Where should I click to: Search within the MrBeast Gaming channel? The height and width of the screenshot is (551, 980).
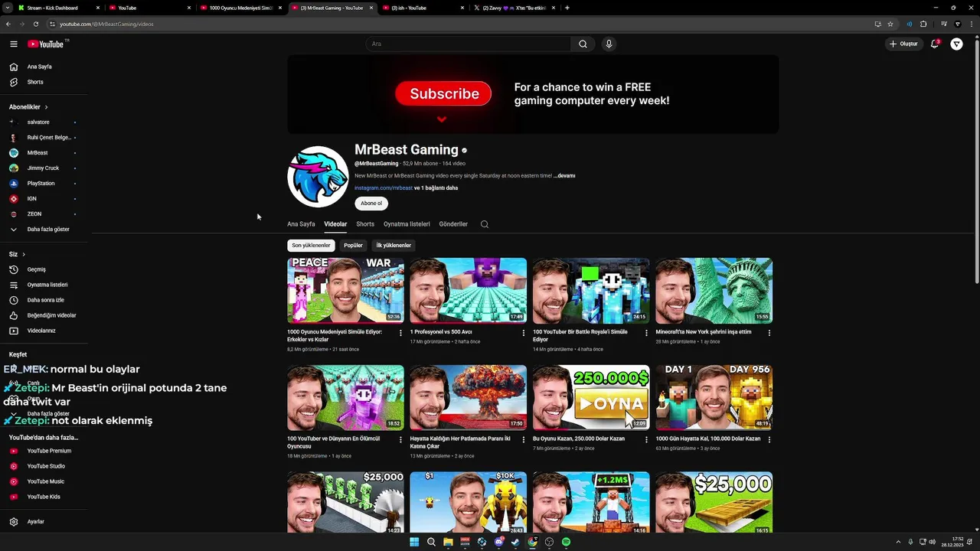[484, 224]
